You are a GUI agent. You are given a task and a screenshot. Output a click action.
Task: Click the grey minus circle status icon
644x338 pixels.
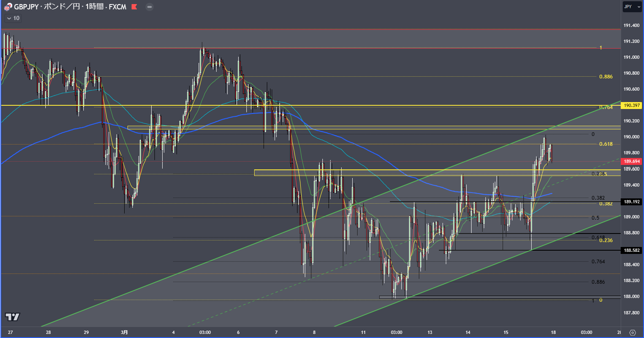(150, 7)
